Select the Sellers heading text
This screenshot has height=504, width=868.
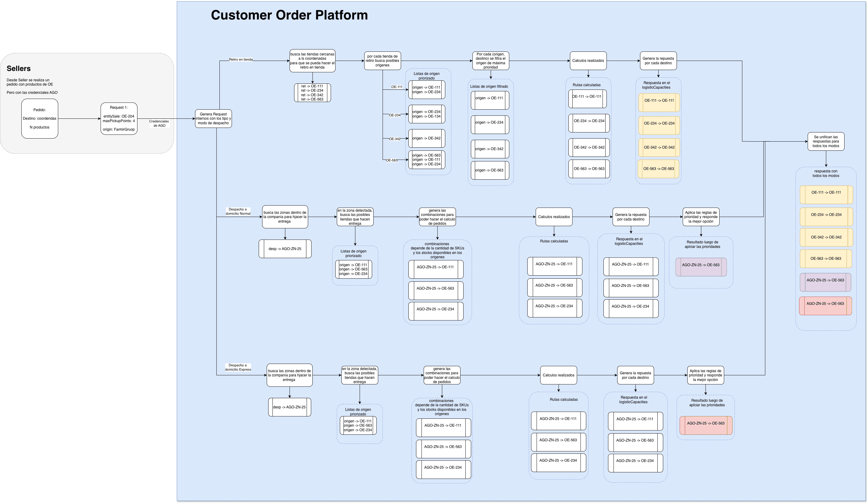click(19, 69)
